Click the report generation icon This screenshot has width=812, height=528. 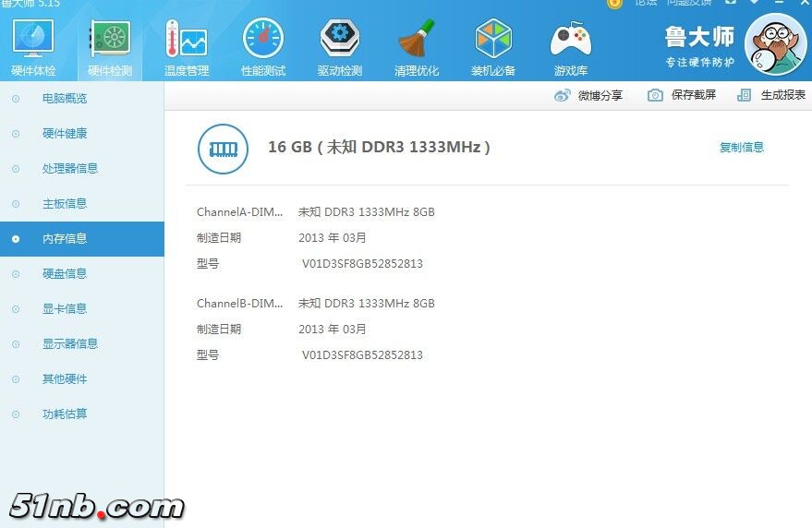point(745,95)
